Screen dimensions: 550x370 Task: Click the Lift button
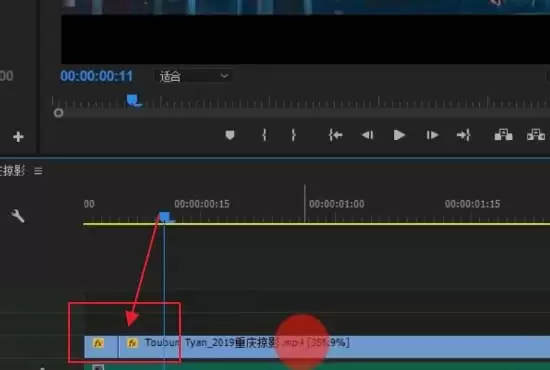point(503,135)
